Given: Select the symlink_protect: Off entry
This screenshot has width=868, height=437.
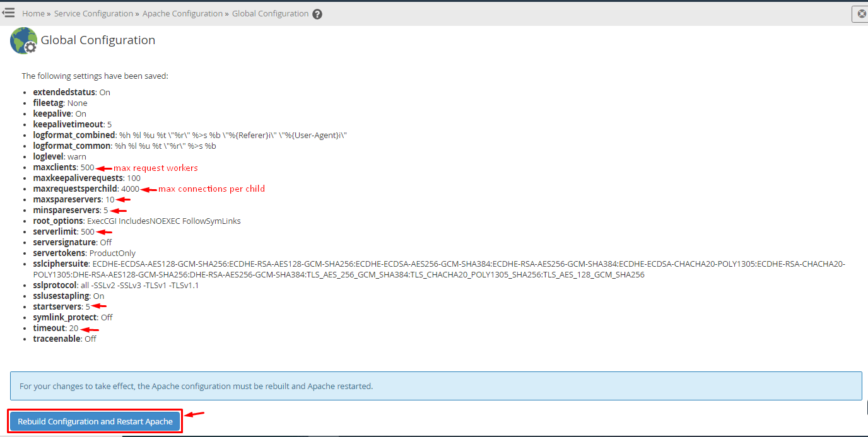Looking at the screenshot, I should coord(73,317).
